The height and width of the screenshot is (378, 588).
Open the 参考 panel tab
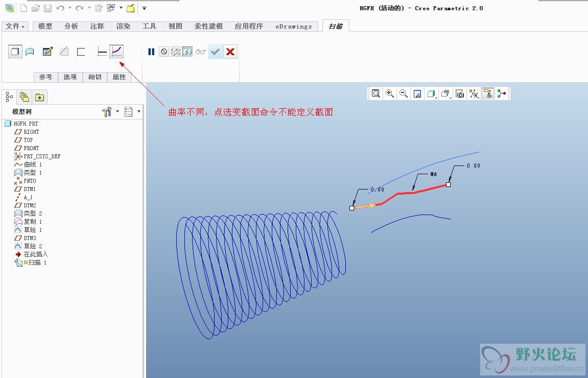46,77
